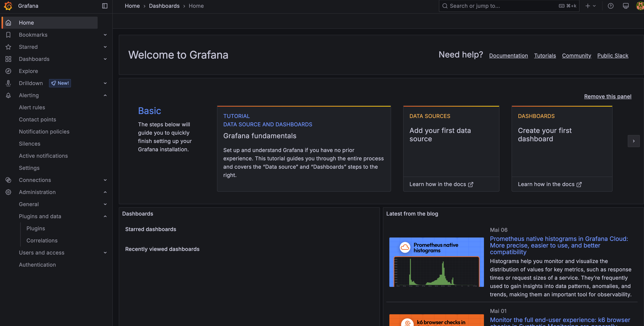The width and height of the screenshot is (644, 326).
Task: Click next arrow to see more setup cards
Action: tap(633, 141)
